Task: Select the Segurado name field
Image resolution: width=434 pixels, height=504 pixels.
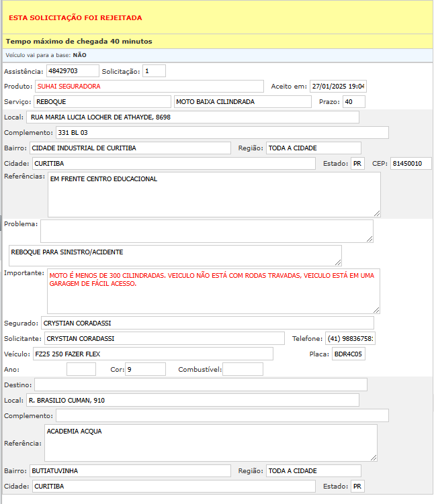Action: 207,323
